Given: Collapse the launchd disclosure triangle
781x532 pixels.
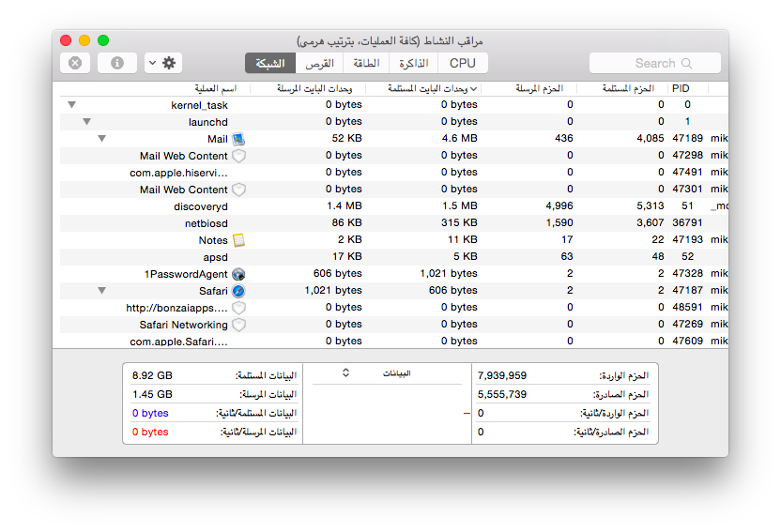Looking at the screenshot, I should tap(86, 121).
